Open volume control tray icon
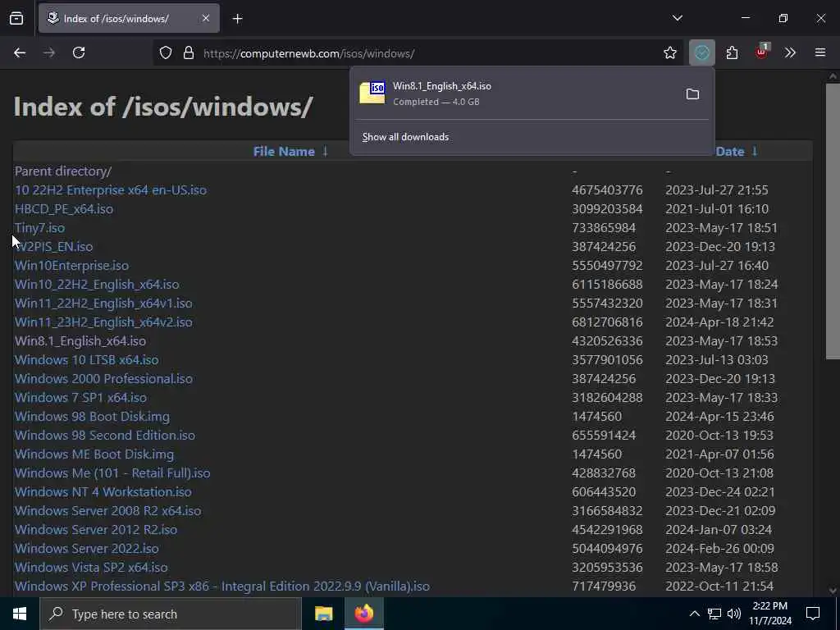This screenshot has height=630, width=840. (734, 614)
